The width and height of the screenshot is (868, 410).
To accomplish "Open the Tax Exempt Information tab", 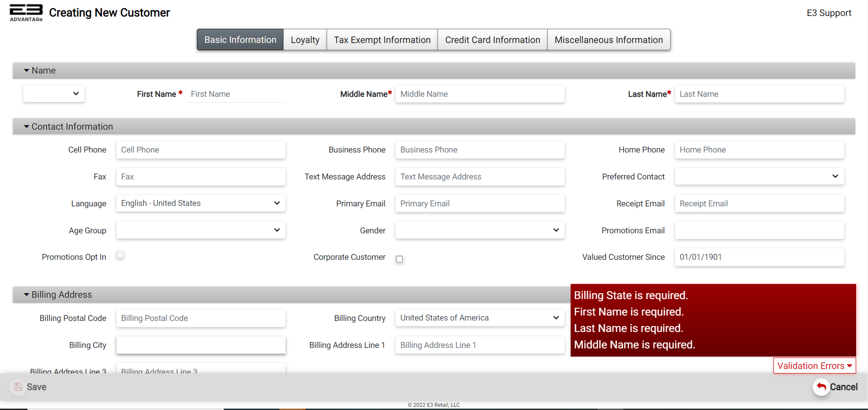I will click(x=382, y=40).
